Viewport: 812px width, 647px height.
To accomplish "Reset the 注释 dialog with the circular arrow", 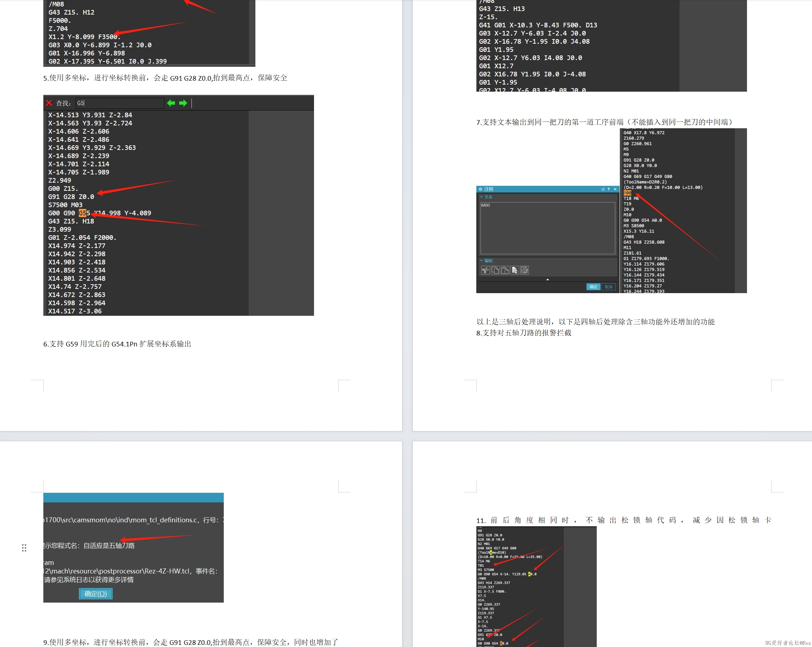I will (602, 189).
